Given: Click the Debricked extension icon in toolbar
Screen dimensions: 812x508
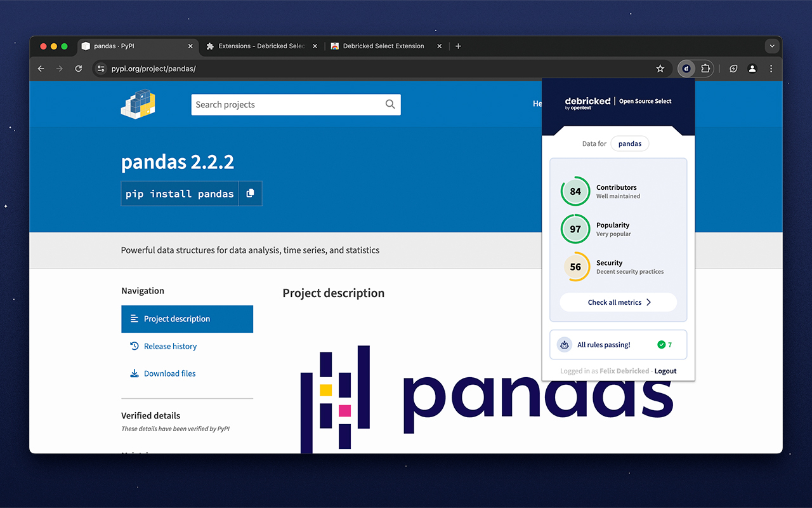Looking at the screenshot, I should (x=686, y=69).
